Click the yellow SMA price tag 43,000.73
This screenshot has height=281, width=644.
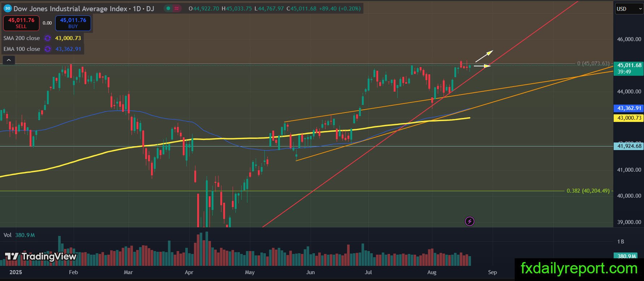click(x=628, y=118)
